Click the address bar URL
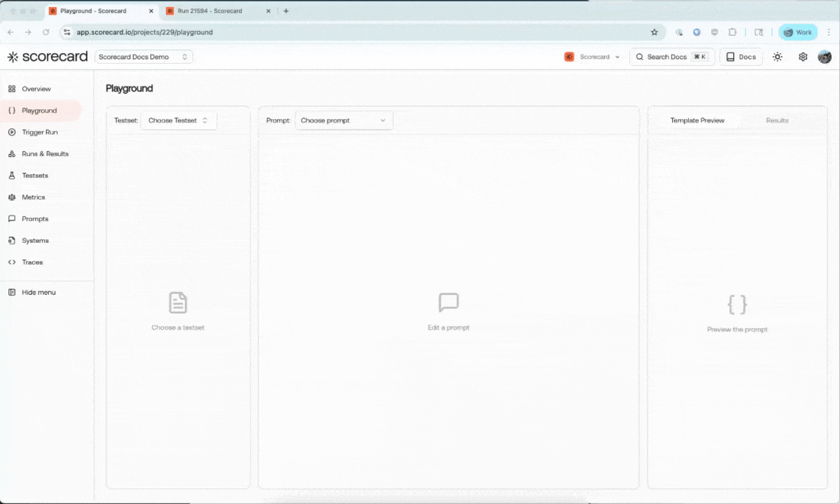 tap(145, 32)
